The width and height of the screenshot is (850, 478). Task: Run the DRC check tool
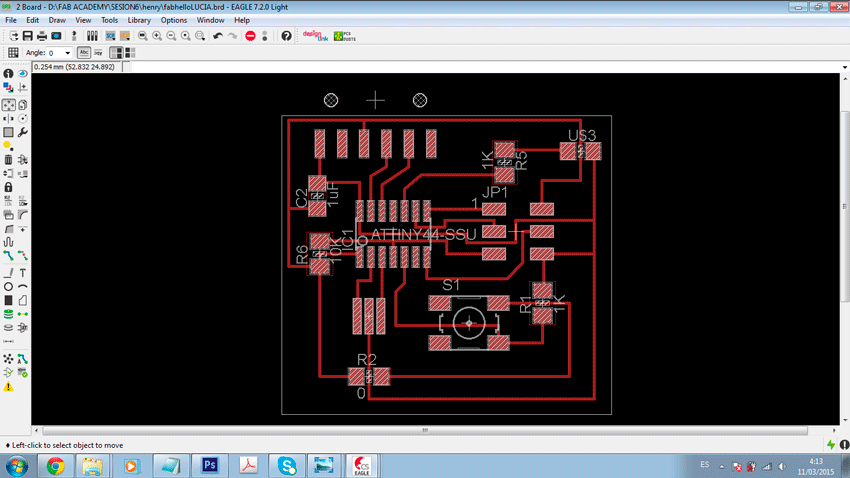22,372
